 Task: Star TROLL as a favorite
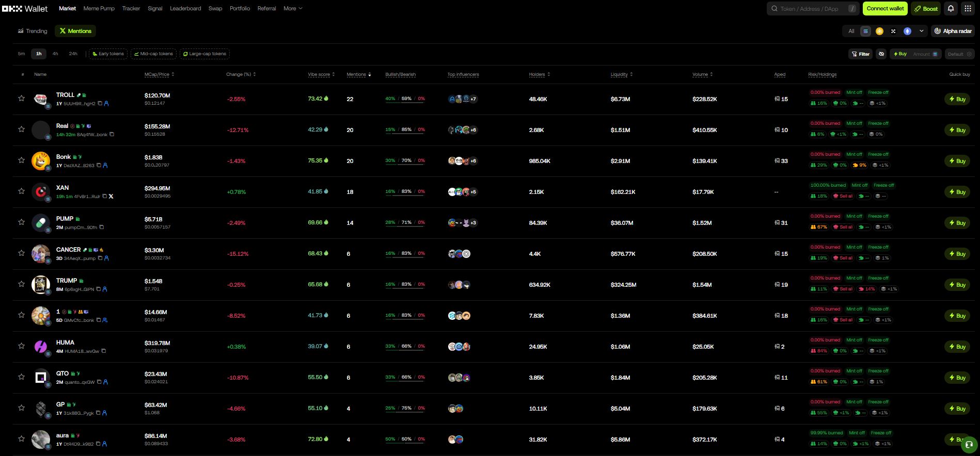[x=21, y=99]
